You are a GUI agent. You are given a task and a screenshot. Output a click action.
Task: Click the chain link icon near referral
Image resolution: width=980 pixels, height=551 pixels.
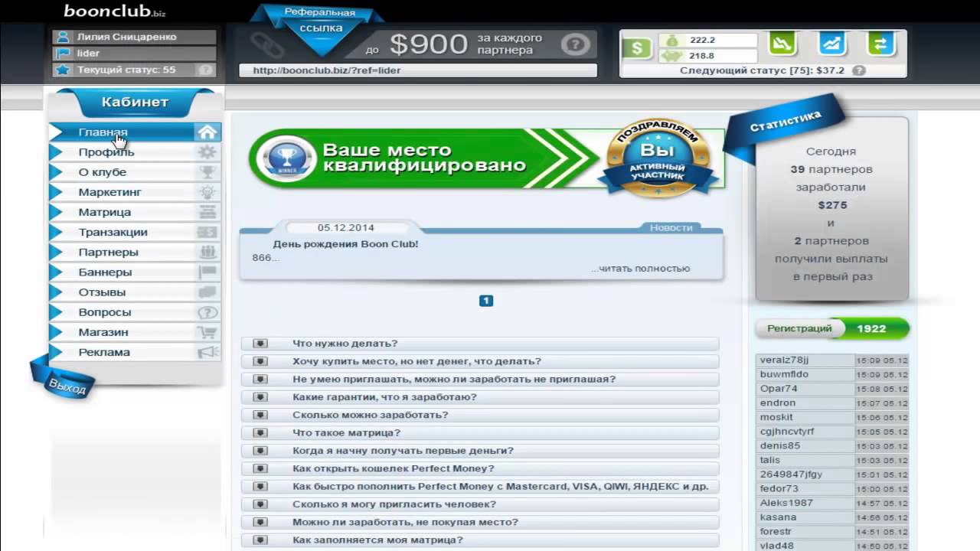pyautogui.click(x=267, y=45)
